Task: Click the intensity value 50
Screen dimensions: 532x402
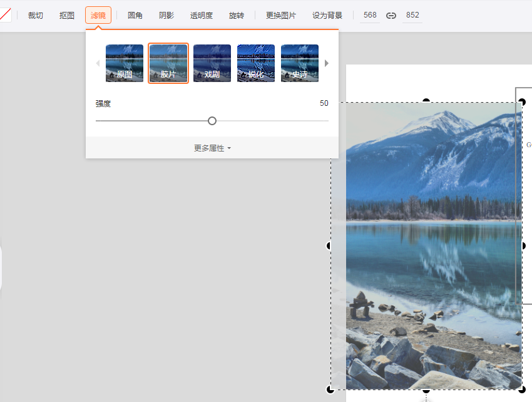Action: click(324, 103)
